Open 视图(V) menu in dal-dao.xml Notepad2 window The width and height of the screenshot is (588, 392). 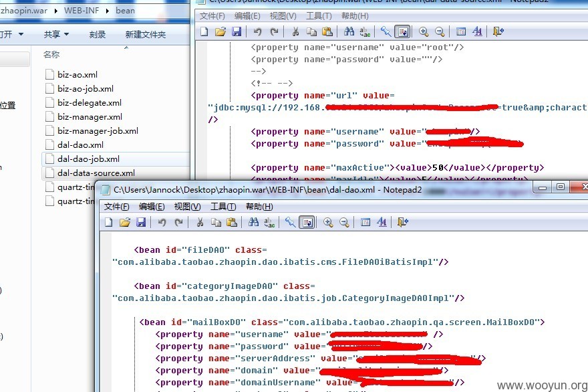click(x=188, y=207)
